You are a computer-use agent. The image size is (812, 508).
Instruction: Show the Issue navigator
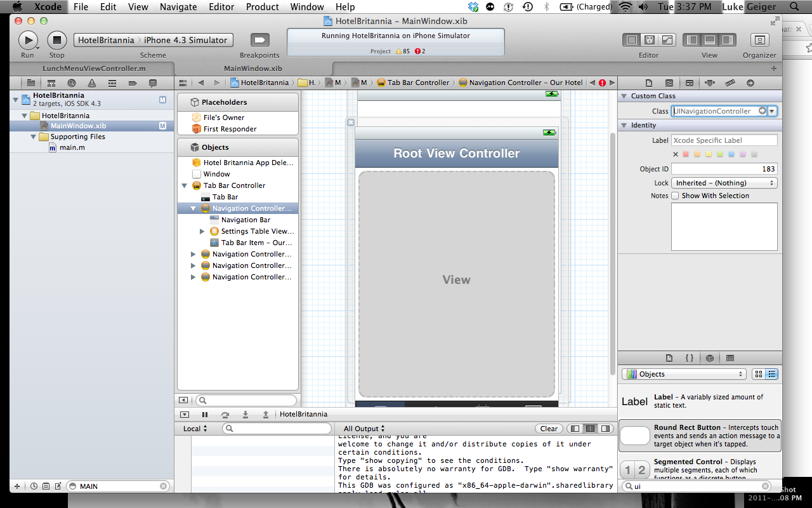92,83
